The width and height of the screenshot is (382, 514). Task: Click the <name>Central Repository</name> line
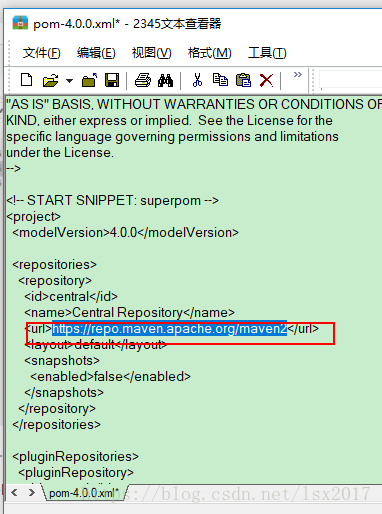pos(129,312)
